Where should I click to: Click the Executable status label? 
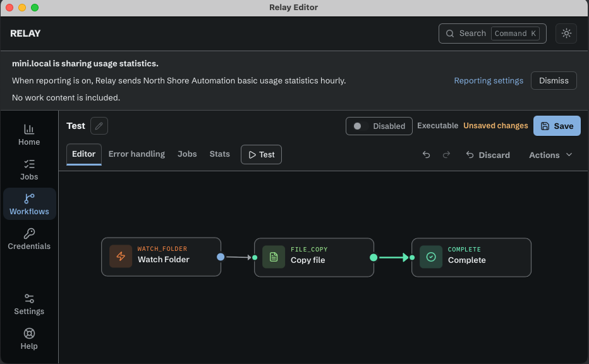tap(437, 126)
